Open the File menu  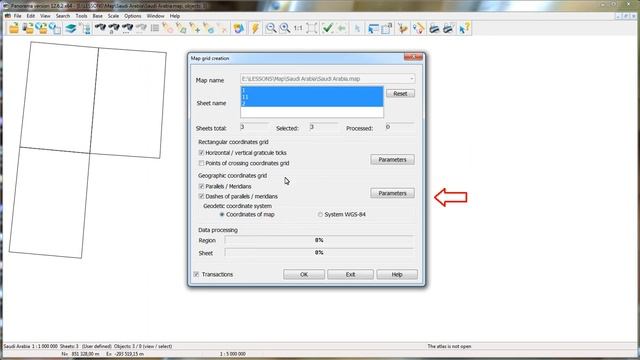point(18,16)
